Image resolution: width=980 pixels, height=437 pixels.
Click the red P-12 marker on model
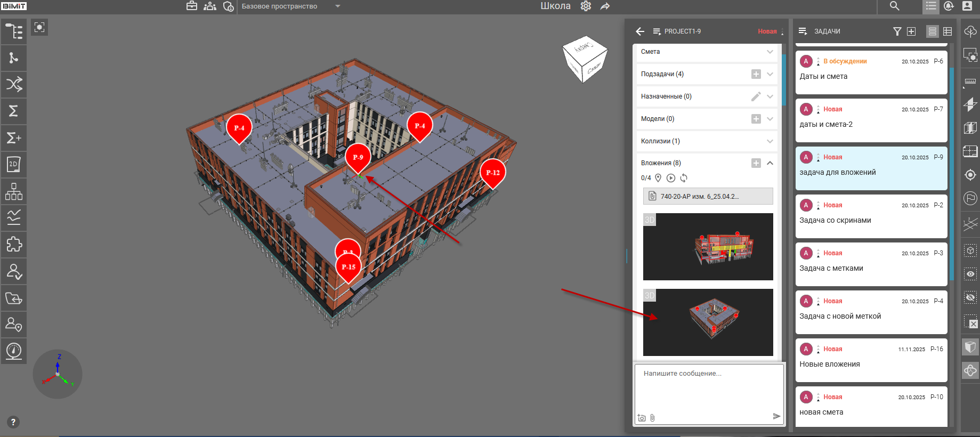click(492, 173)
